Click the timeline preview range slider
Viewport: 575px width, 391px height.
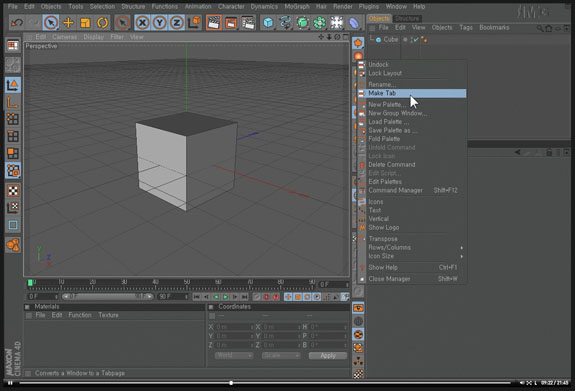pyautogui.click(x=108, y=296)
